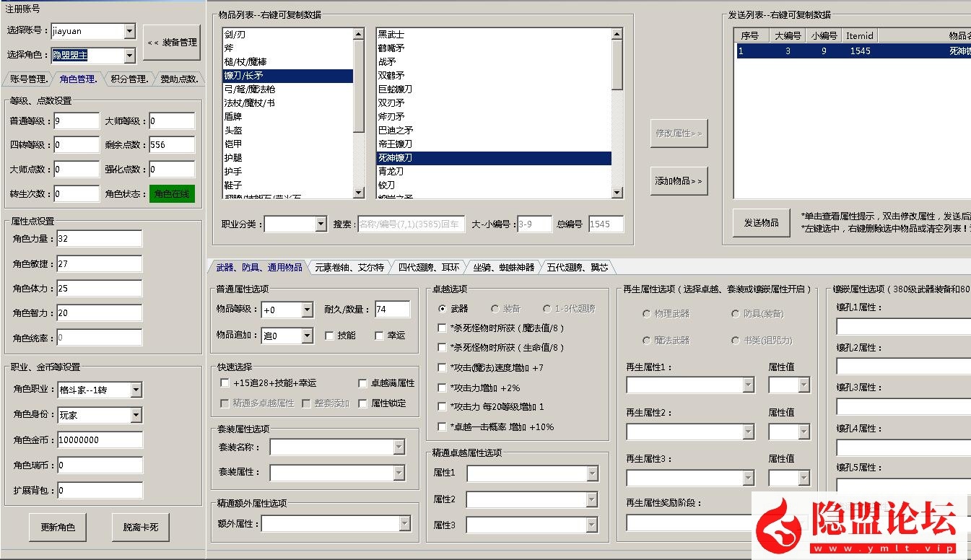Image resolution: width=971 pixels, height=560 pixels.
Task: Click the item name list scrollbar
Action: [617, 113]
